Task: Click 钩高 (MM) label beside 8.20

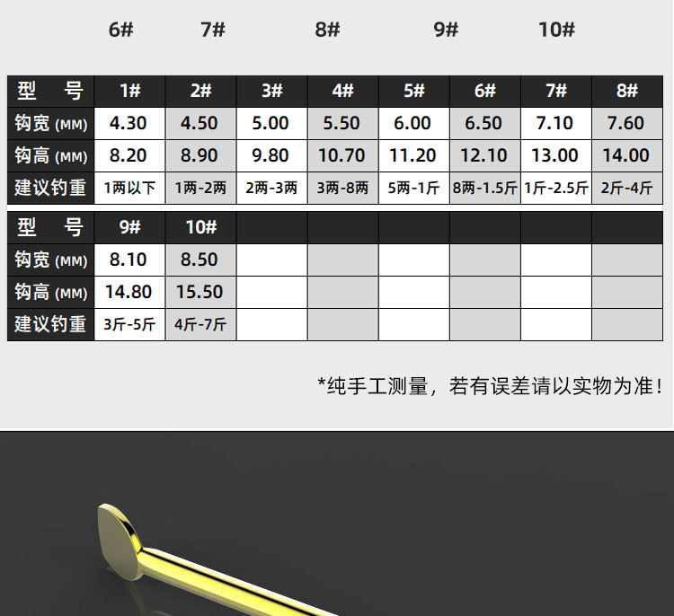Action: 50,155
